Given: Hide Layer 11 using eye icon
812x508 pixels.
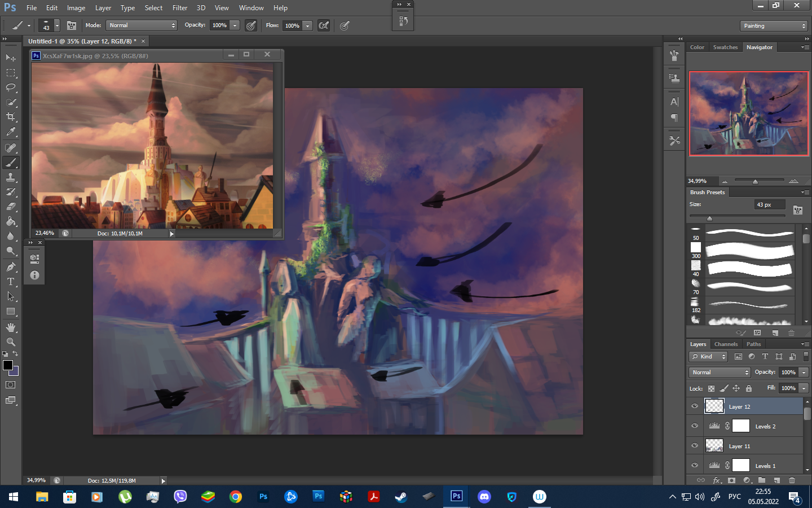Looking at the screenshot, I should click(695, 446).
